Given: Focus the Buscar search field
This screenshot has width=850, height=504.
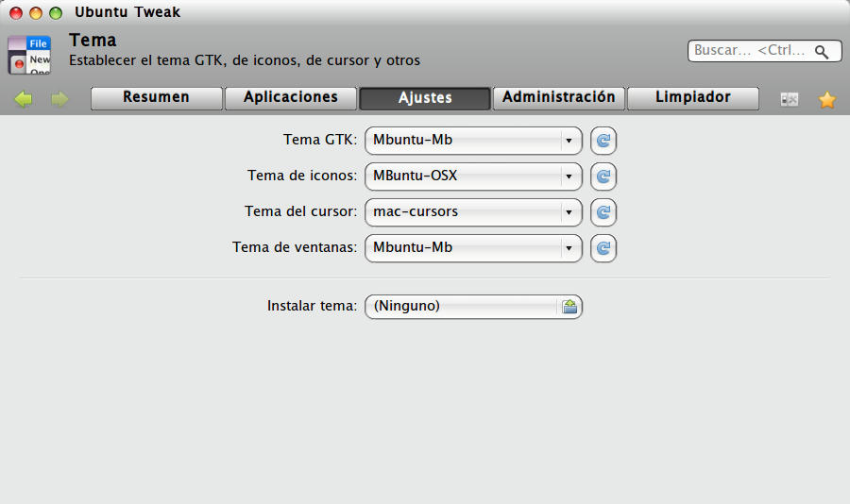Looking at the screenshot, I should click(x=764, y=51).
